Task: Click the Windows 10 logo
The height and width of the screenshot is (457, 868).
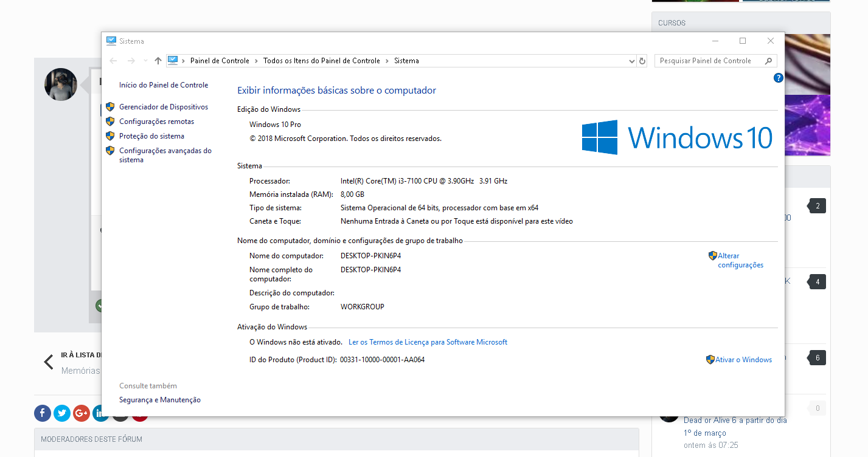Action: [x=677, y=137]
